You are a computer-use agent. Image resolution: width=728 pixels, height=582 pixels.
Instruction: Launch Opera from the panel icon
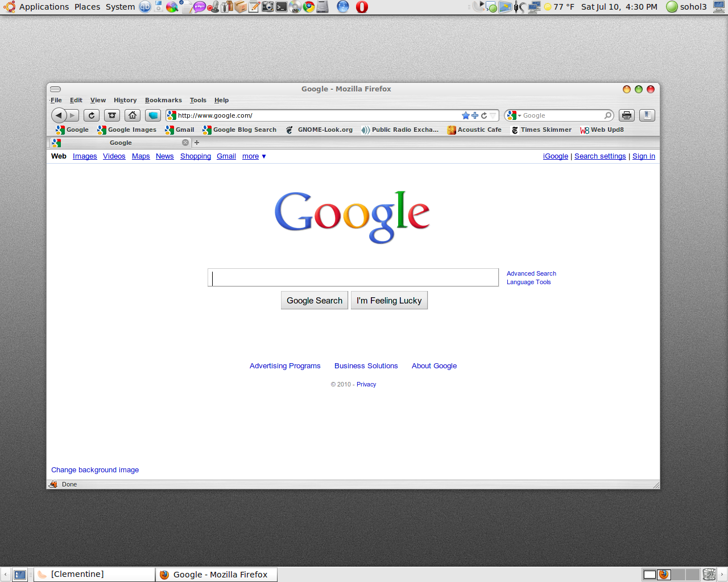click(362, 7)
